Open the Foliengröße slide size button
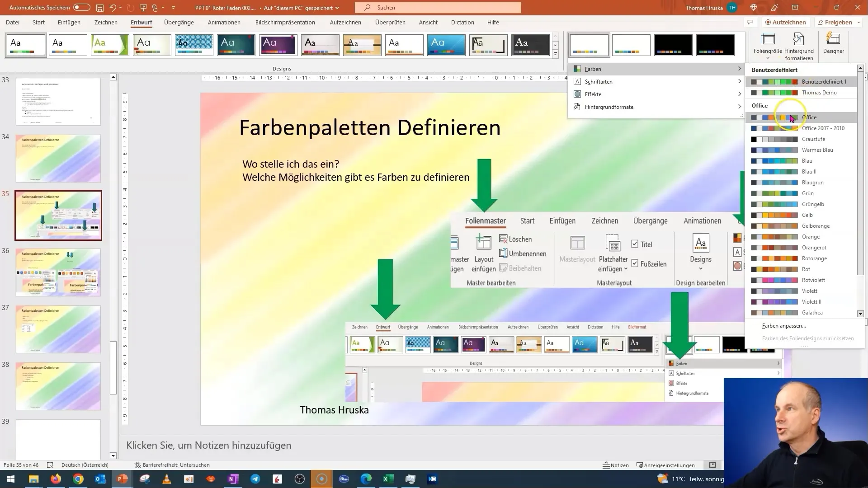 point(768,46)
